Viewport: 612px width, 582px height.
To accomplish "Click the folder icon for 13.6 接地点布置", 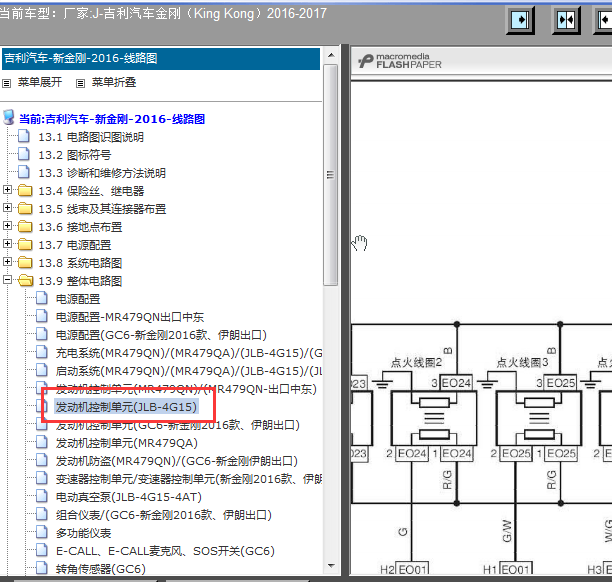I will tap(25, 226).
